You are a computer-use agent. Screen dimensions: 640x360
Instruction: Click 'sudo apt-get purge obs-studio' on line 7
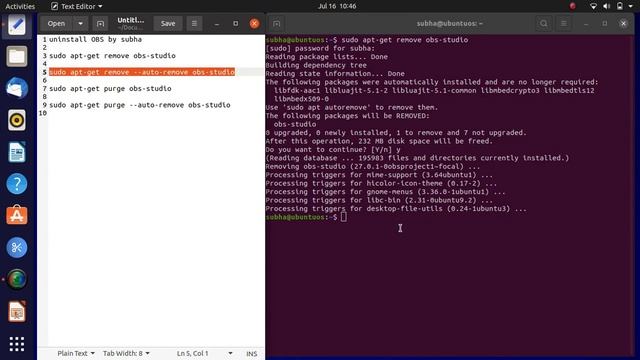(x=110, y=89)
